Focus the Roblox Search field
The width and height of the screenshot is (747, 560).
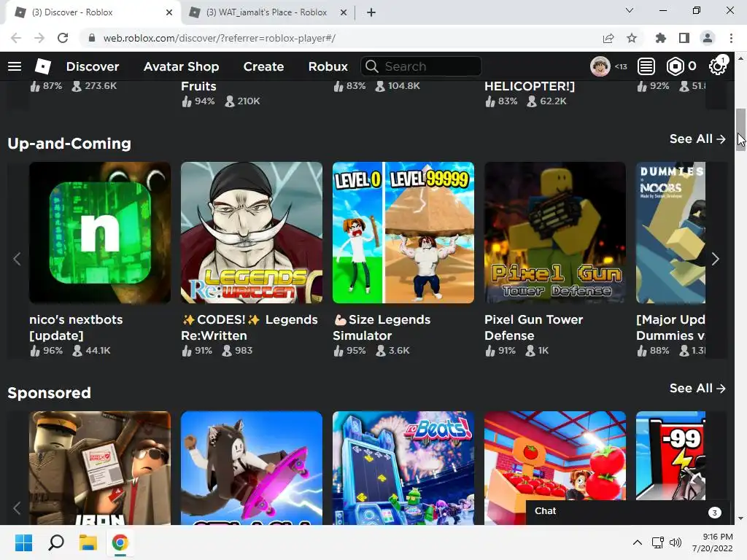point(421,66)
